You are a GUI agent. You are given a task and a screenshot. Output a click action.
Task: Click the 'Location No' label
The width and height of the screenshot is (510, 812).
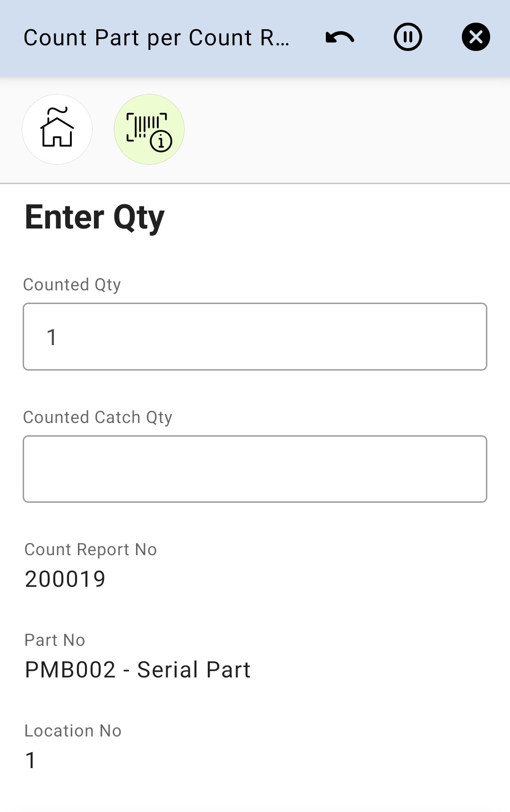pos(73,731)
